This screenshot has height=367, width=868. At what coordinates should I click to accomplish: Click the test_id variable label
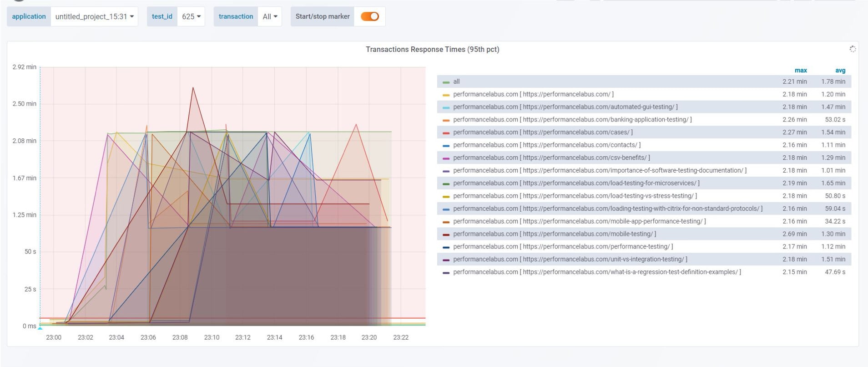(x=162, y=16)
